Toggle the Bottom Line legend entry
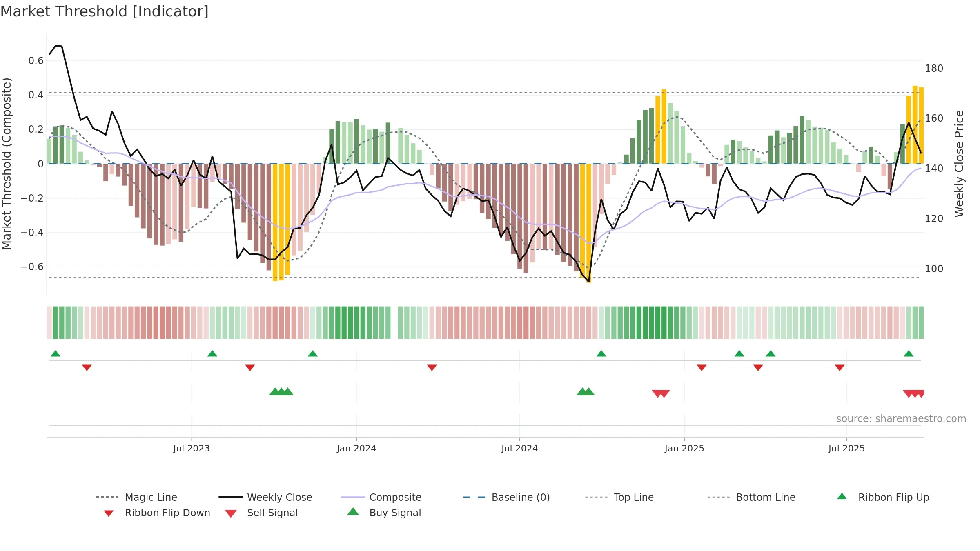 751,497
